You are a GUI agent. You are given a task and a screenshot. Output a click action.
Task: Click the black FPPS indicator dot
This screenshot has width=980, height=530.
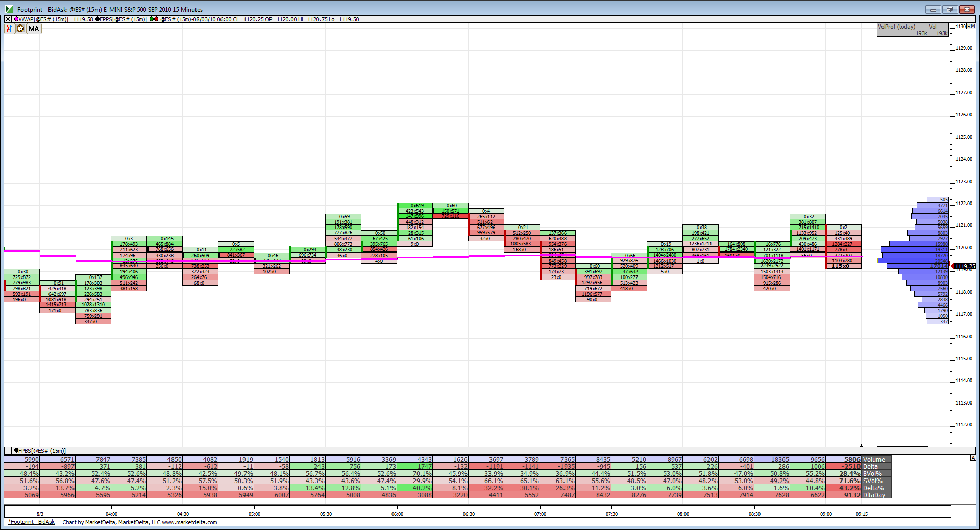pos(97,19)
